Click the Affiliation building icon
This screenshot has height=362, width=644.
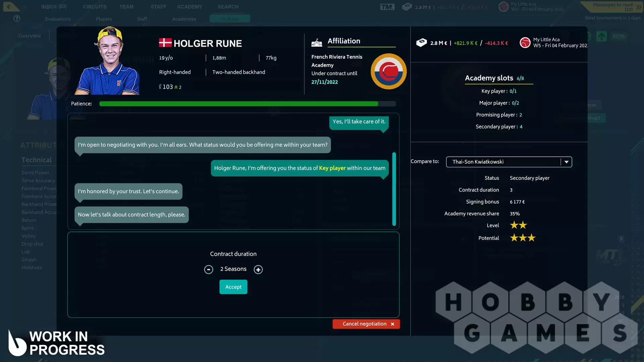(x=316, y=42)
